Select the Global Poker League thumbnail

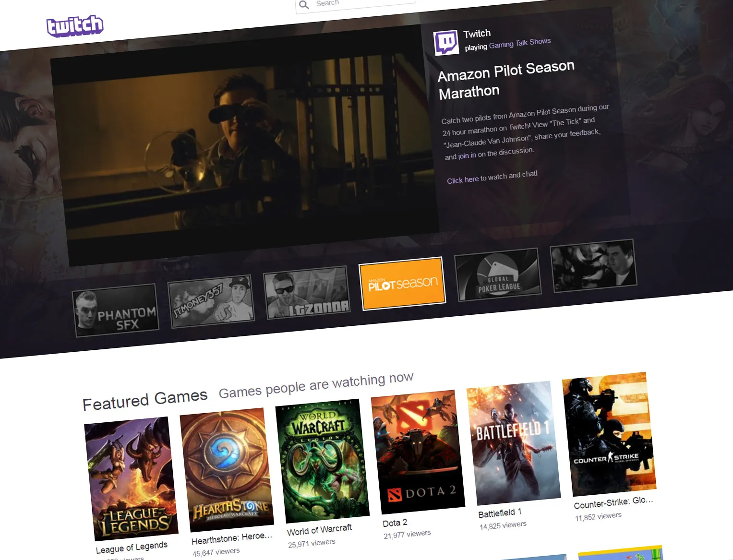coord(498,275)
